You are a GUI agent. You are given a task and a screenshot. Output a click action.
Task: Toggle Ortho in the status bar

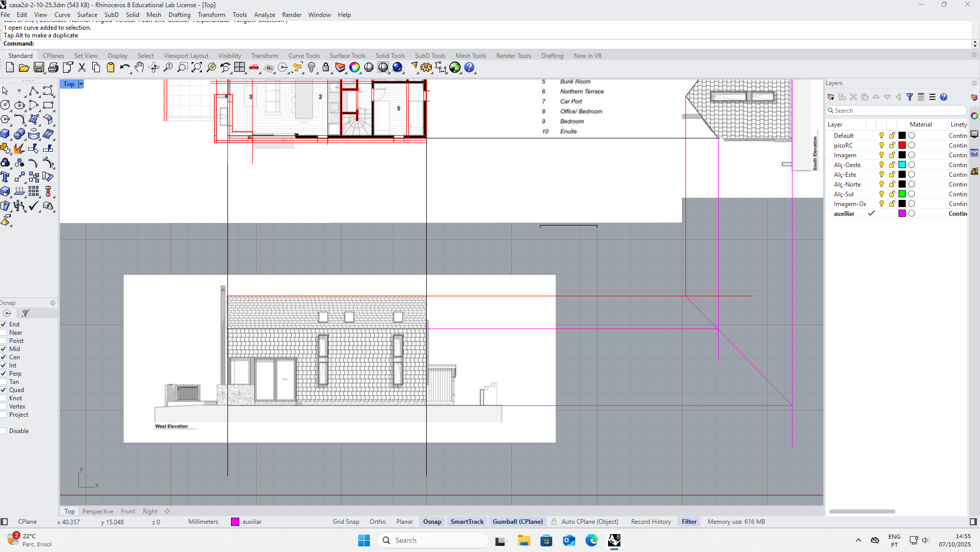[378, 522]
